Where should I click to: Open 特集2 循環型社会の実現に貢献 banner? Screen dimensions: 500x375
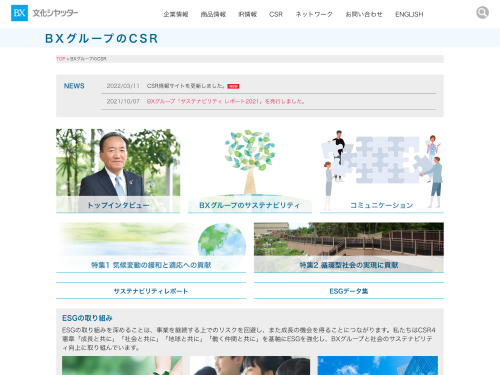(x=349, y=247)
